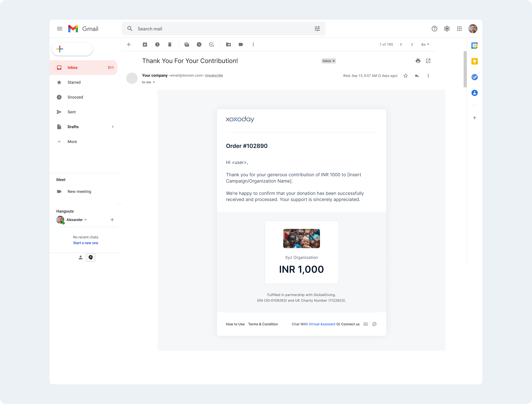Viewport: 532px width, 404px height.
Task: Open Google Calendar side panel
Action: tap(474, 45)
